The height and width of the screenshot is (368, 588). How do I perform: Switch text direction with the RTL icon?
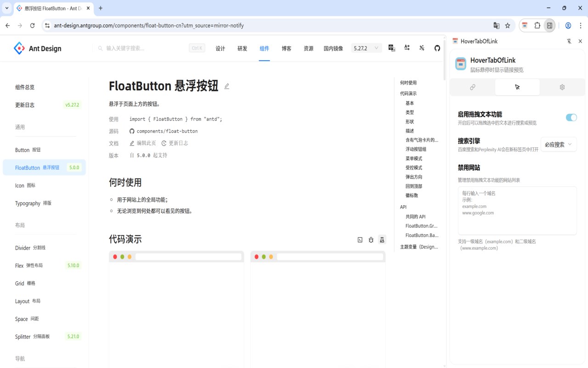point(407,48)
